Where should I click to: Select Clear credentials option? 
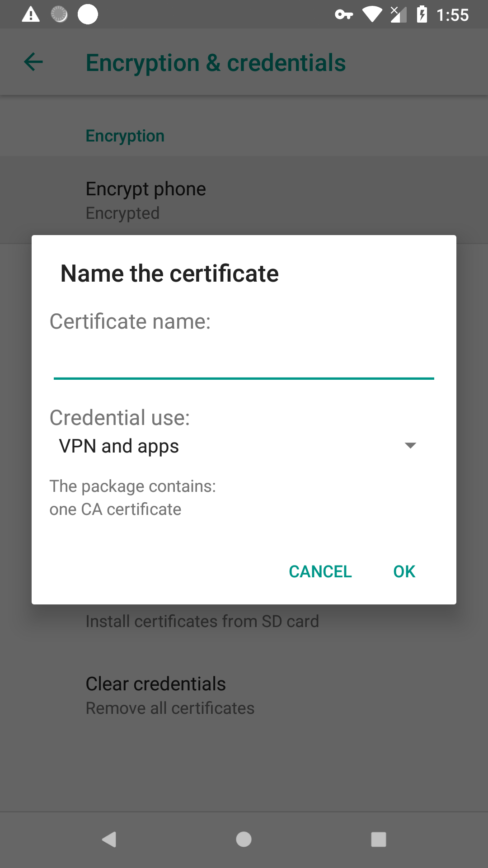(244, 695)
